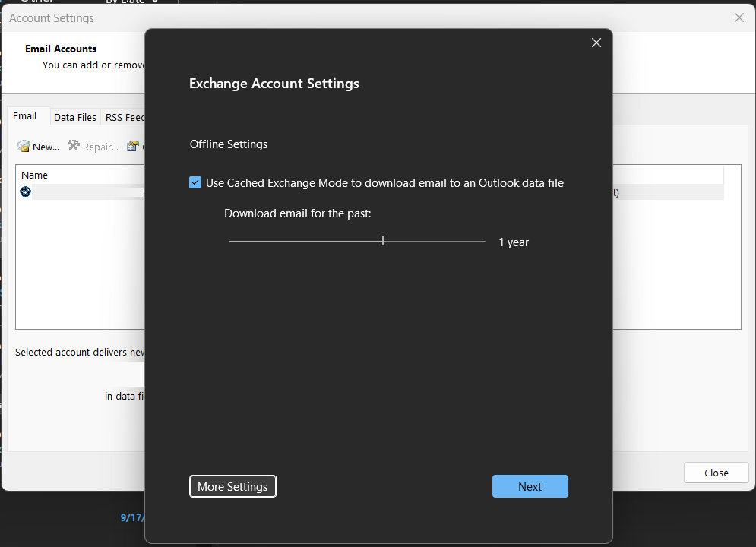Screen dimensions: 756x547
Task: Click Close button in Account Settings
Action: (x=716, y=473)
